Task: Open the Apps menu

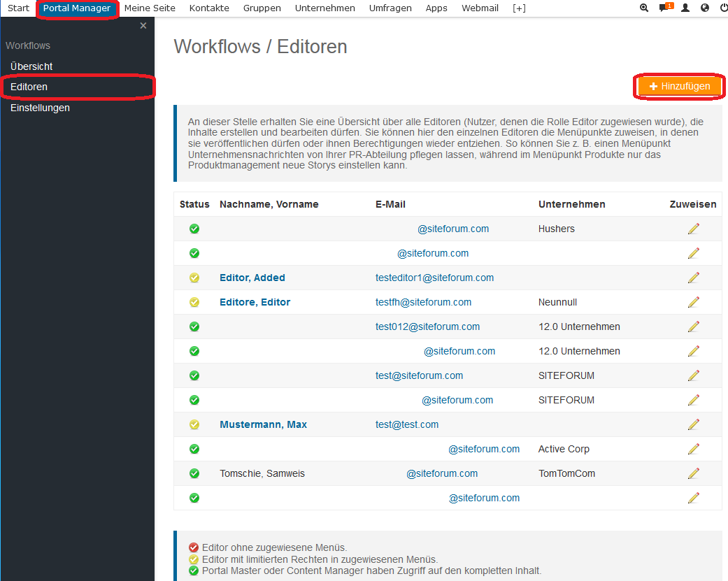Action: coord(436,8)
